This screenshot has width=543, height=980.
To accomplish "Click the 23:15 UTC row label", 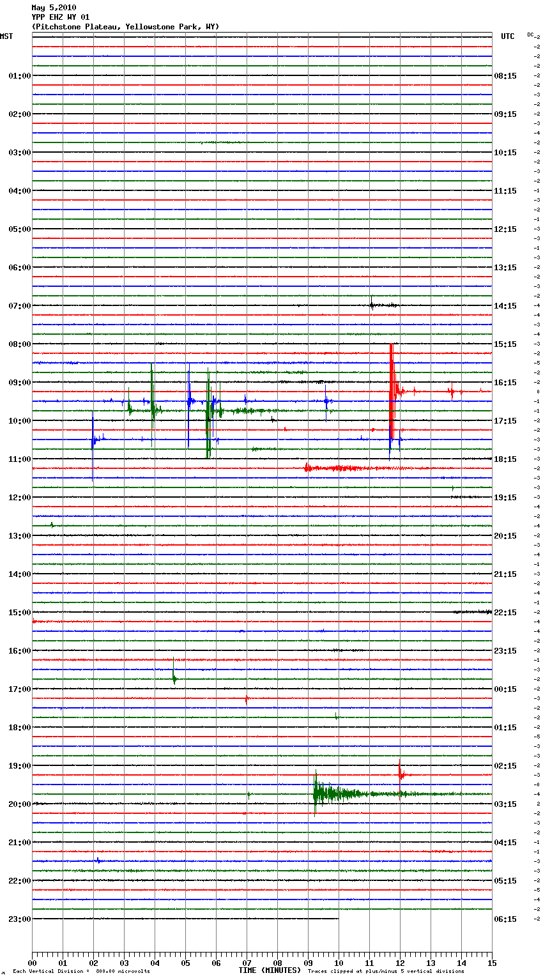I will [505, 651].
